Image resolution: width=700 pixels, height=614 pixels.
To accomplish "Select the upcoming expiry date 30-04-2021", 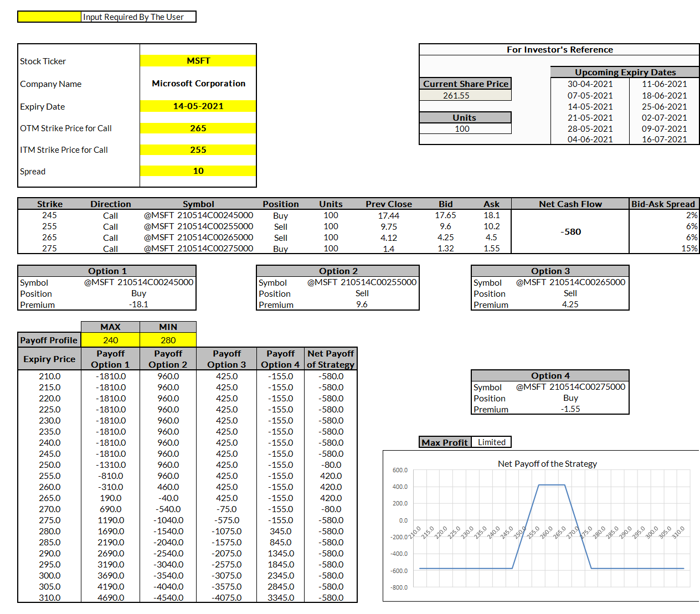I will (590, 84).
